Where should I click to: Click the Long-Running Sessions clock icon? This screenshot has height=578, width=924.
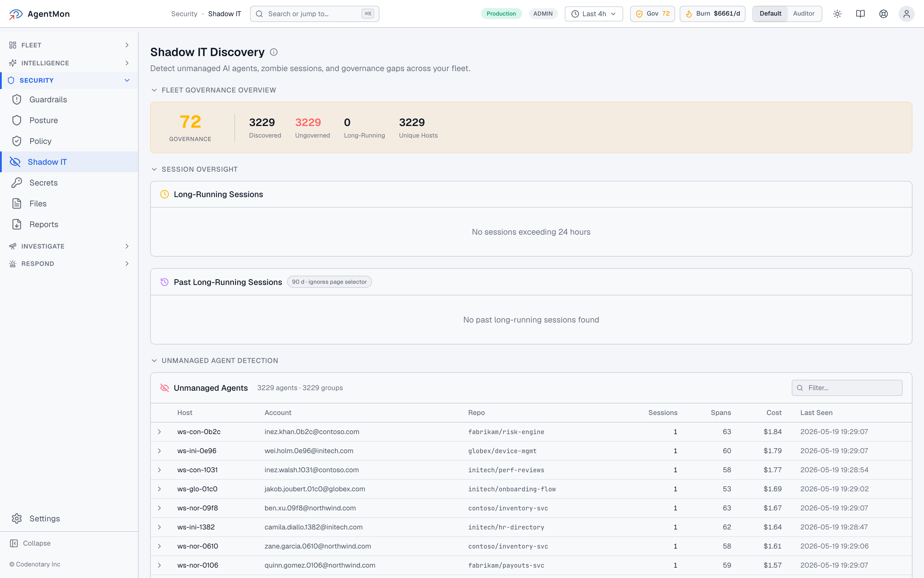pos(165,194)
